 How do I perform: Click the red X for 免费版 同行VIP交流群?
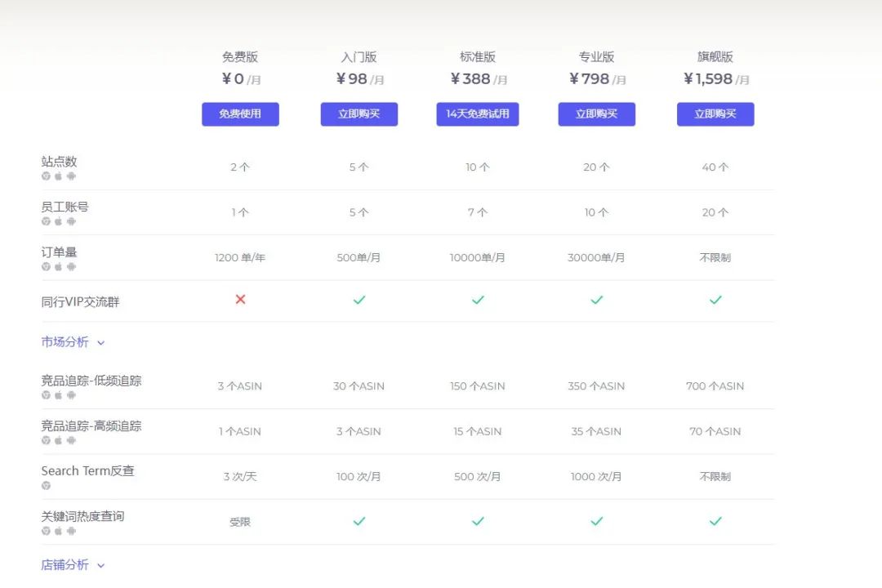tap(239, 300)
